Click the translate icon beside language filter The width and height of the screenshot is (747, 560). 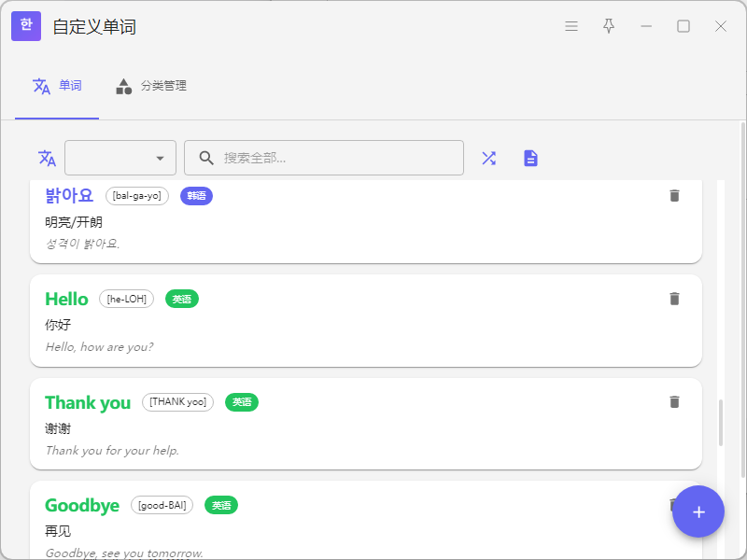[x=47, y=158]
